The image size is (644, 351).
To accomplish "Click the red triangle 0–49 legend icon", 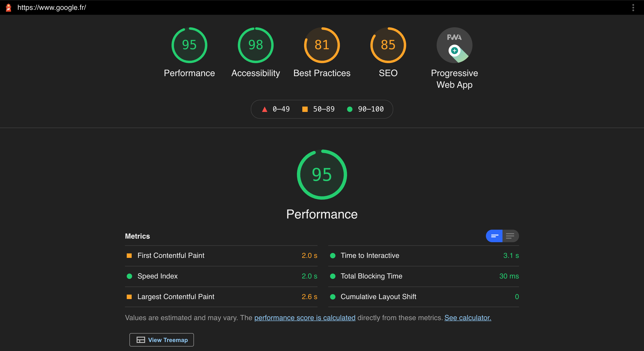I will (x=264, y=109).
